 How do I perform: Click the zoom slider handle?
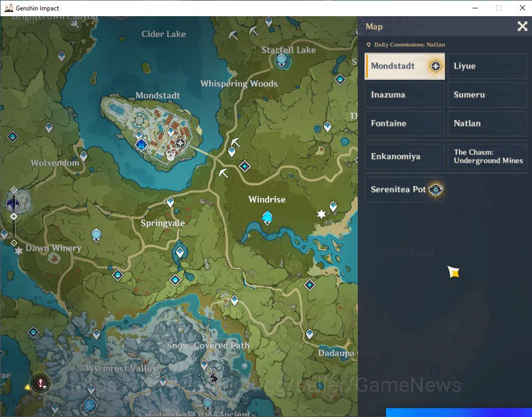[x=14, y=216]
